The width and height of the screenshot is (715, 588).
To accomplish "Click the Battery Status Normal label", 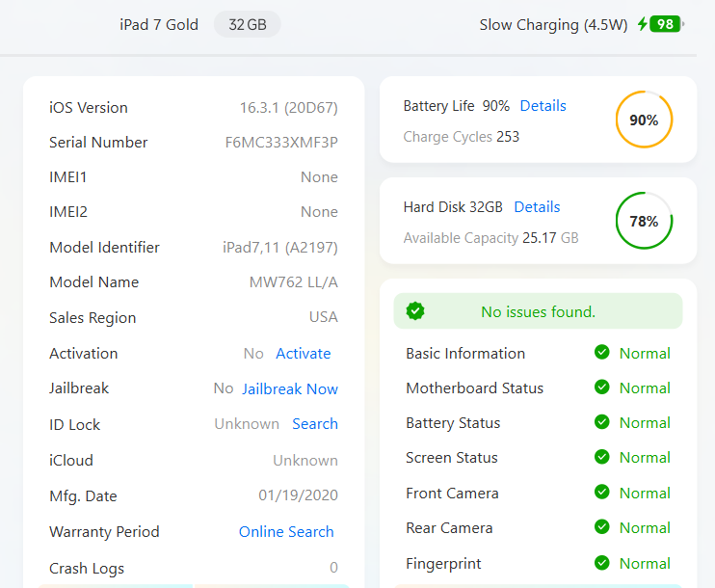I will pos(645,423).
